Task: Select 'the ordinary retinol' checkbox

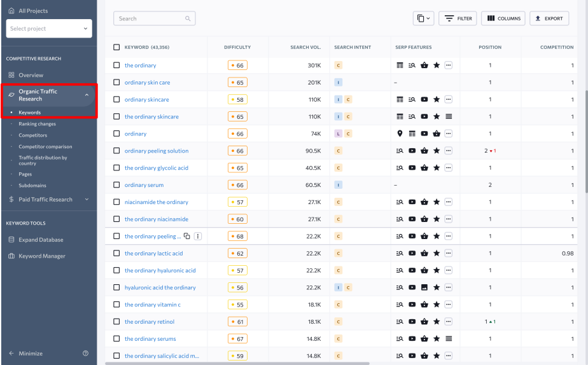Action: click(x=116, y=322)
